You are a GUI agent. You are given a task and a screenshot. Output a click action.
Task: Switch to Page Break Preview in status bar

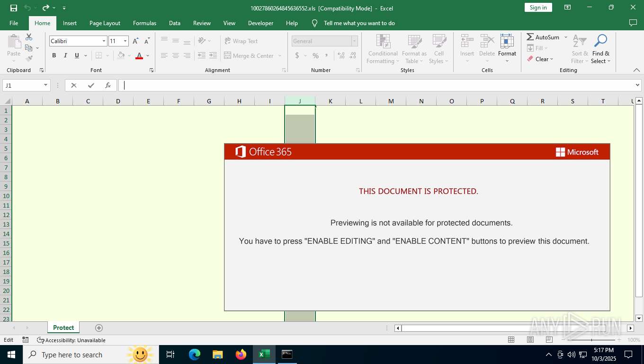pos(549,340)
